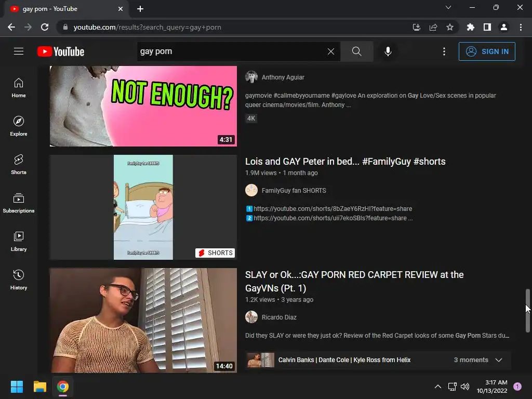Reload the page
This screenshot has width=532, height=399.
pos(45,27)
